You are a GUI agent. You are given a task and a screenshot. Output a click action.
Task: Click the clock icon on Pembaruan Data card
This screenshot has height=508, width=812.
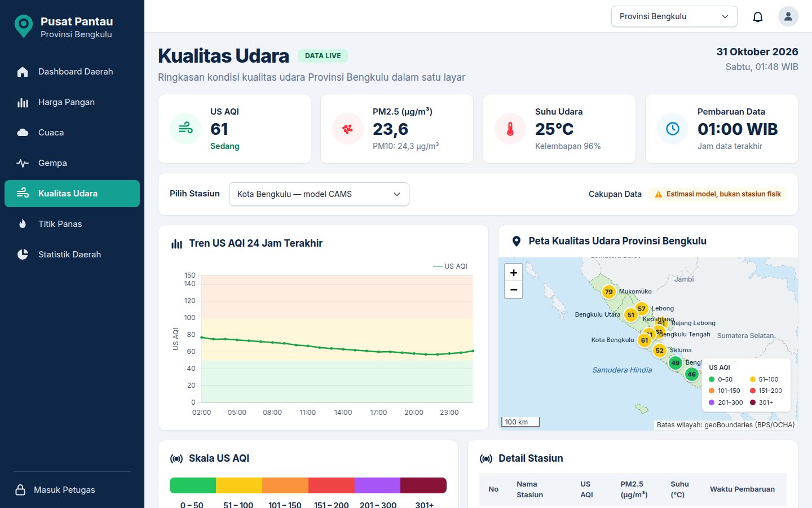tap(673, 129)
